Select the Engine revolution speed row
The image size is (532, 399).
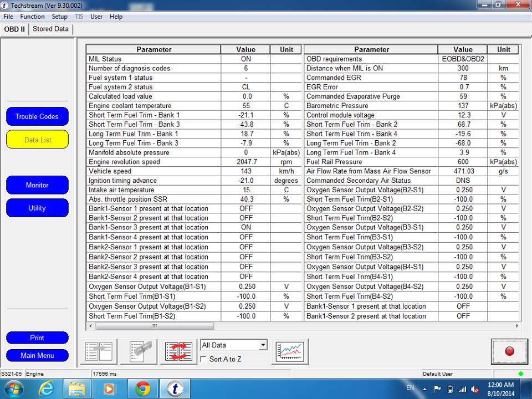coord(194,162)
